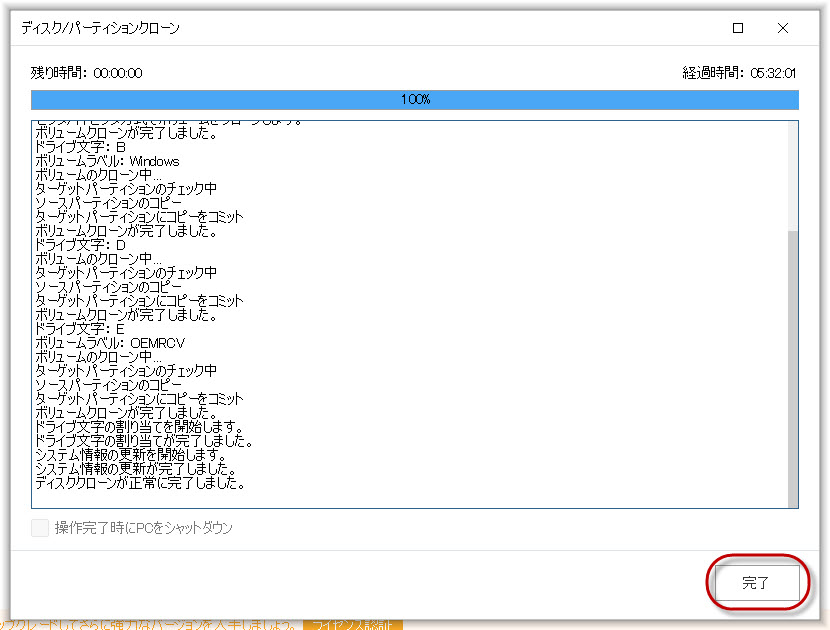Select log line ドライブ文字の割り当てを開始します。
This screenshot has width=830, height=630.
(140, 427)
